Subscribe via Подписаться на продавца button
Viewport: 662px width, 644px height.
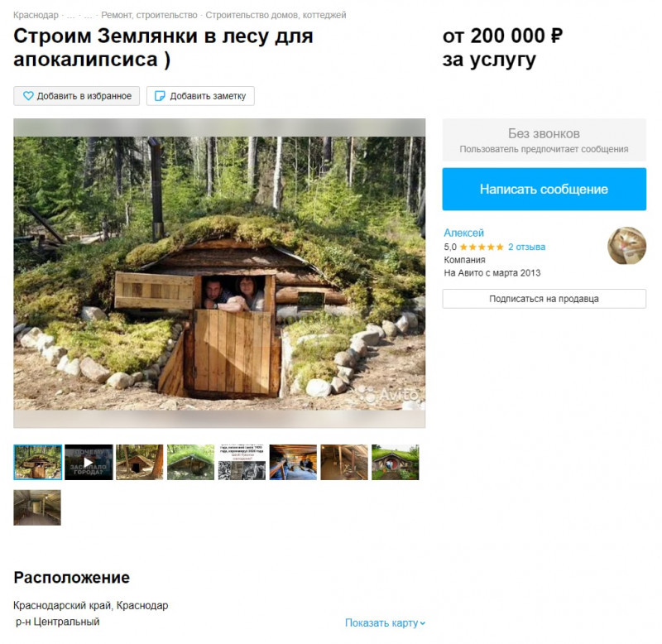coord(544,299)
